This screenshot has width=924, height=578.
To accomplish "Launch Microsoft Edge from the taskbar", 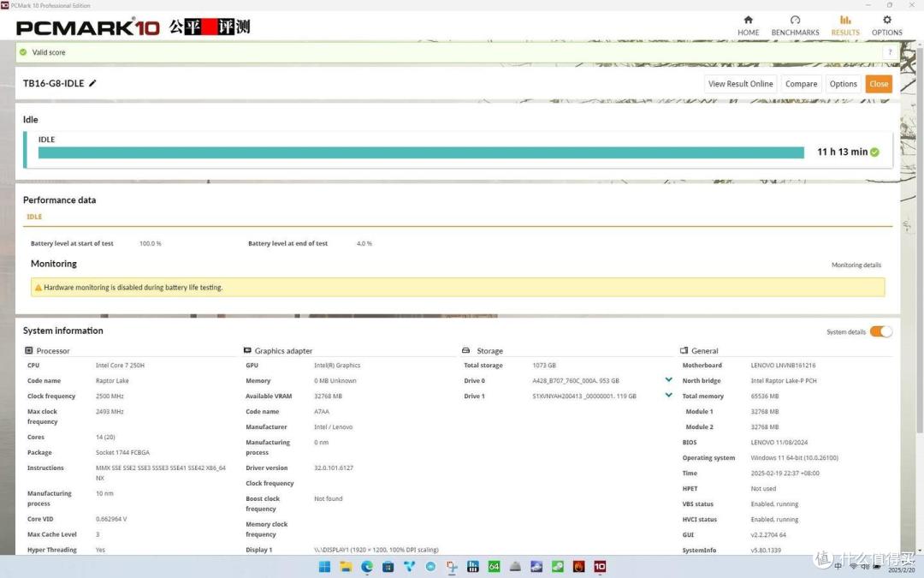I will [367, 566].
